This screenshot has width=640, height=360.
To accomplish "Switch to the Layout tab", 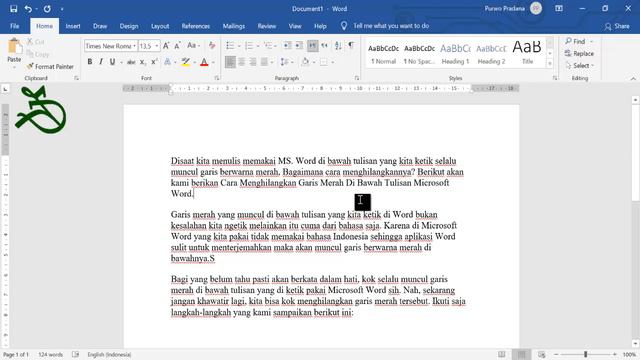I will point(160,26).
